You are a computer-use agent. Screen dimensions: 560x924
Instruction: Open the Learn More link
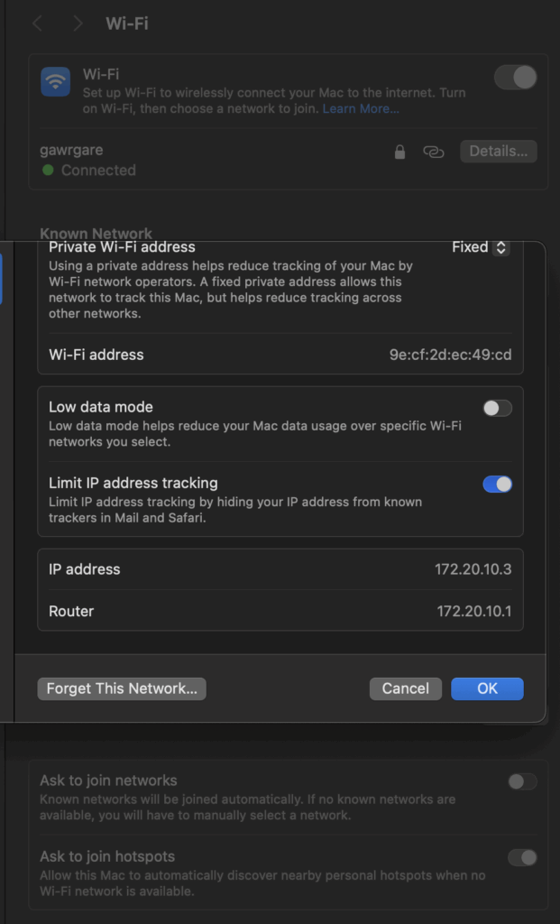(361, 109)
